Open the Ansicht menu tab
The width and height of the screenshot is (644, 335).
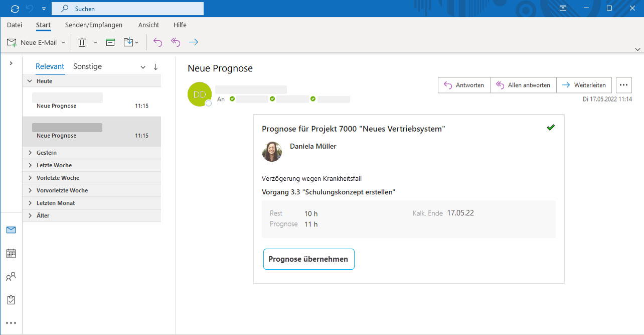[x=148, y=25]
